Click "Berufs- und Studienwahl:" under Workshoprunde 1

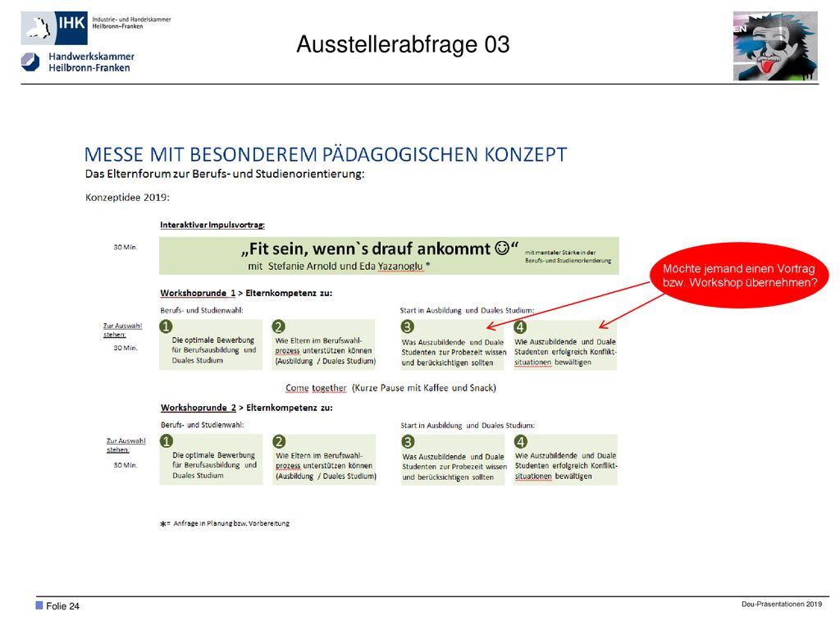click(202, 310)
